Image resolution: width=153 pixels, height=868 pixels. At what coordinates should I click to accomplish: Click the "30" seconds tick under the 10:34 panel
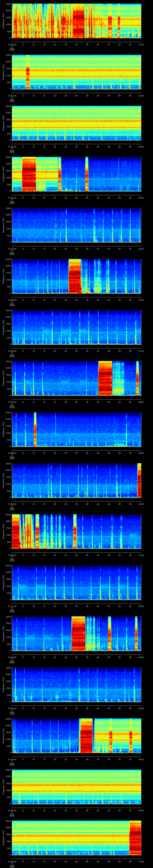pyautogui.click(x=76, y=249)
